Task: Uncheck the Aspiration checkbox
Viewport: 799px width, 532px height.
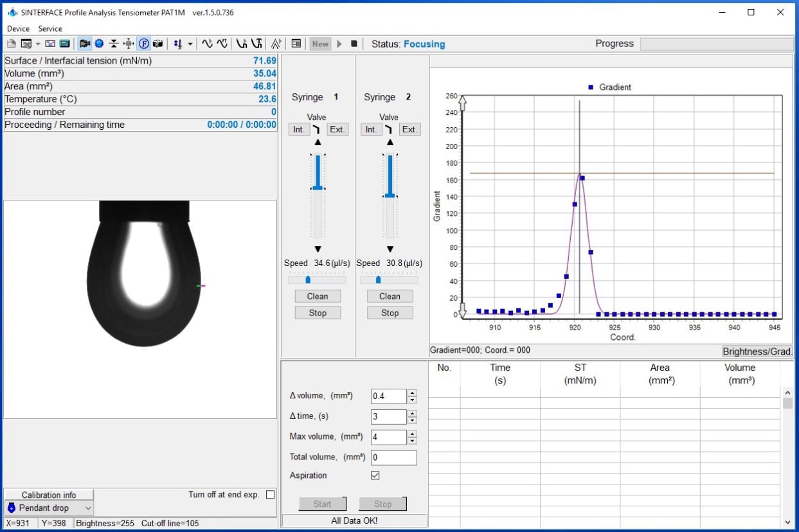Action: tap(375, 475)
